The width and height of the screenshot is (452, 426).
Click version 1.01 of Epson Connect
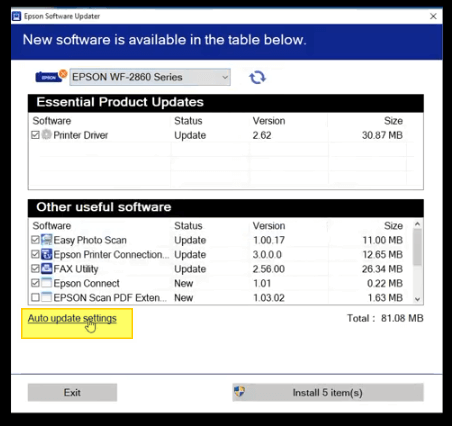tap(262, 283)
